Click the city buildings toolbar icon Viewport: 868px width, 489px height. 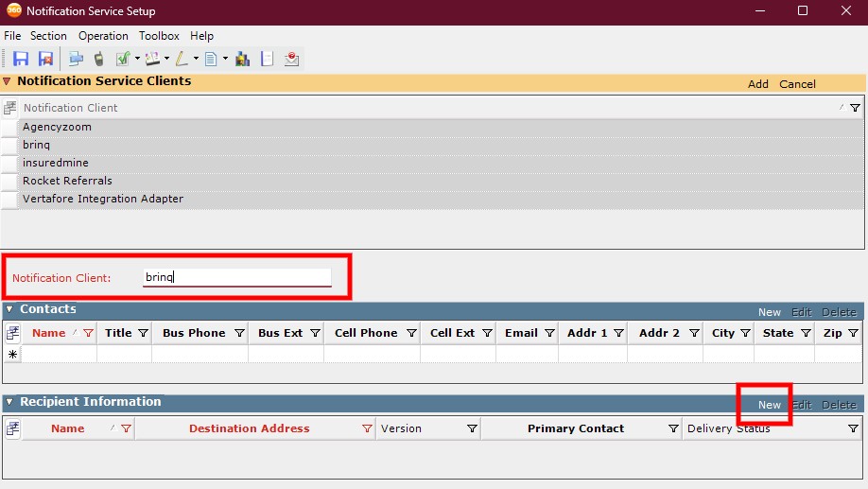click(242, 59)
